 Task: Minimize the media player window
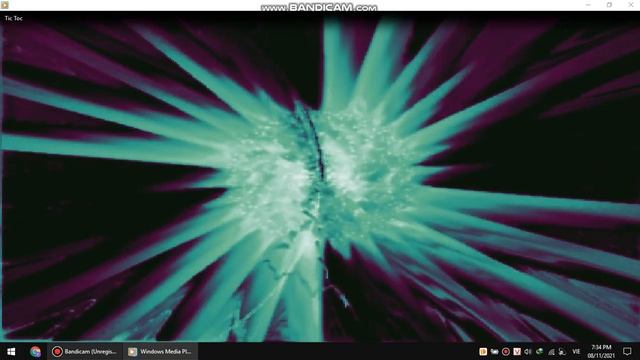588,5
